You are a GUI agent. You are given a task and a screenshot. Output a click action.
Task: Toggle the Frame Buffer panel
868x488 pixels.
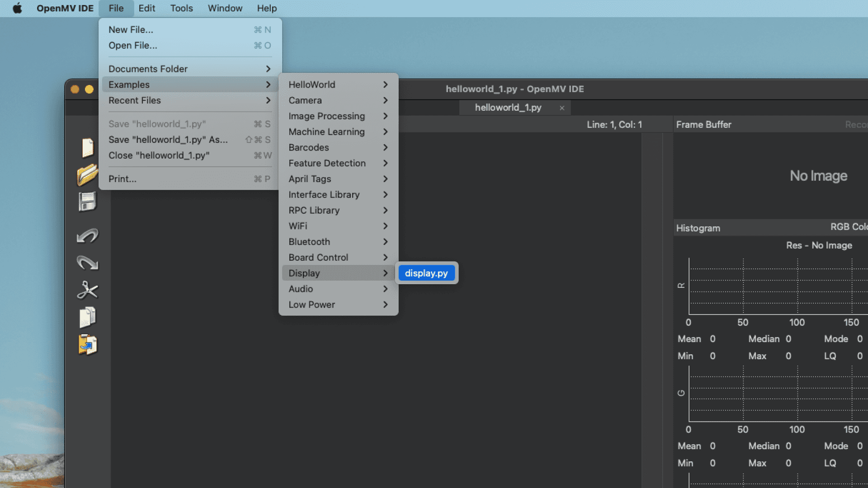pos(703,124)
